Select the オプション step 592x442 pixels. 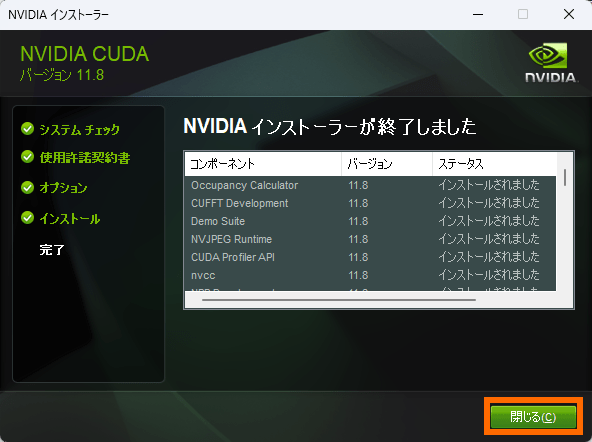(x=63, y=188)
